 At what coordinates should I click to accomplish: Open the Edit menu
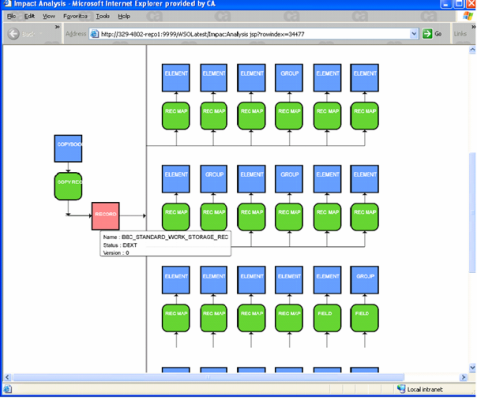29,16
